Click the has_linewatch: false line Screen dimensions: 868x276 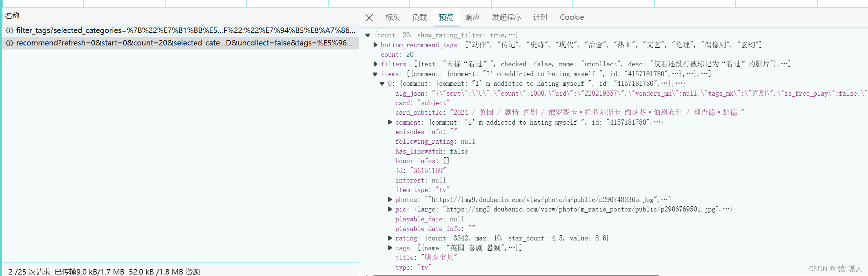pos(431,151)
